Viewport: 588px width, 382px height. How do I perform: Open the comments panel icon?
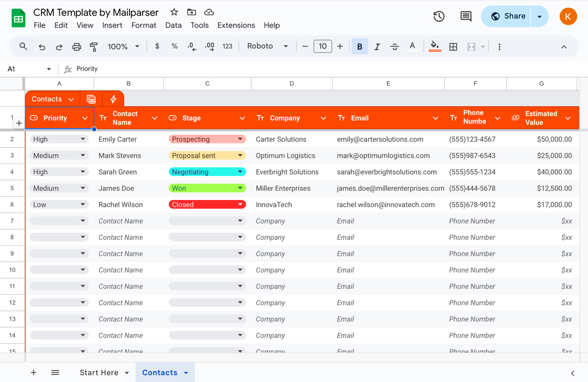(465, 16)
